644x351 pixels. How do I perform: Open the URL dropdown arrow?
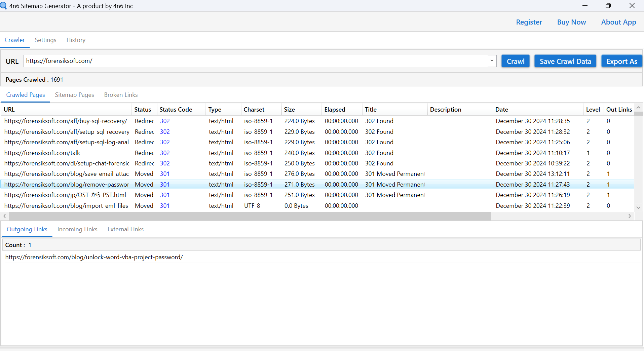pyautogui.click(x=492, y=61)
